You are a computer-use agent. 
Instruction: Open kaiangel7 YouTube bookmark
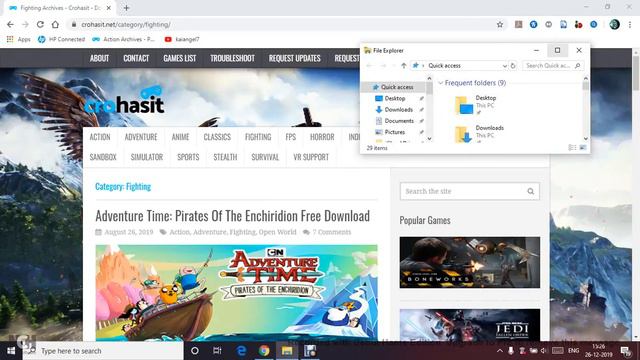click(x=182, y=39)
